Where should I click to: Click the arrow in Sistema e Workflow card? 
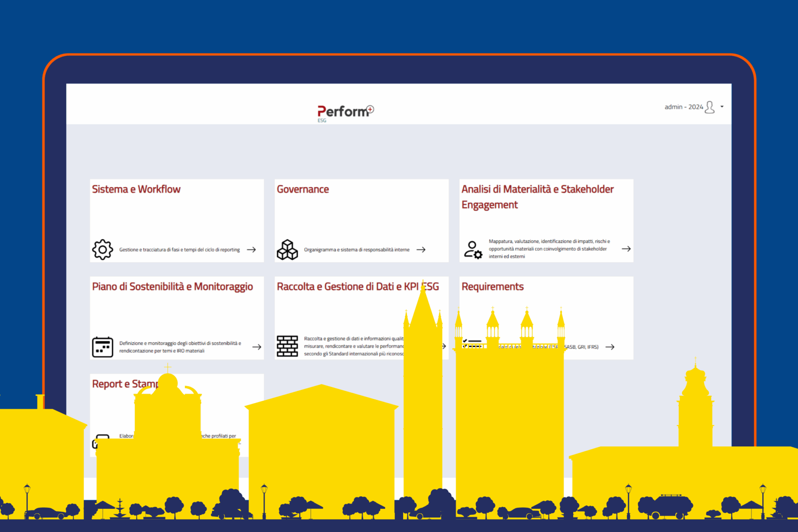click(x=251, y=250)
